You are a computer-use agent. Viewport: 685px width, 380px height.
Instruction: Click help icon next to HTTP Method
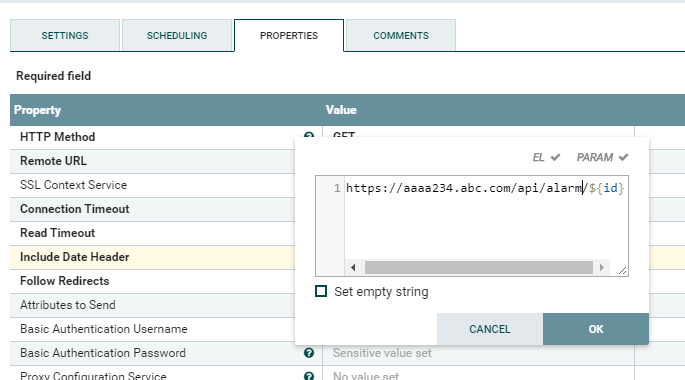[309, 135]
